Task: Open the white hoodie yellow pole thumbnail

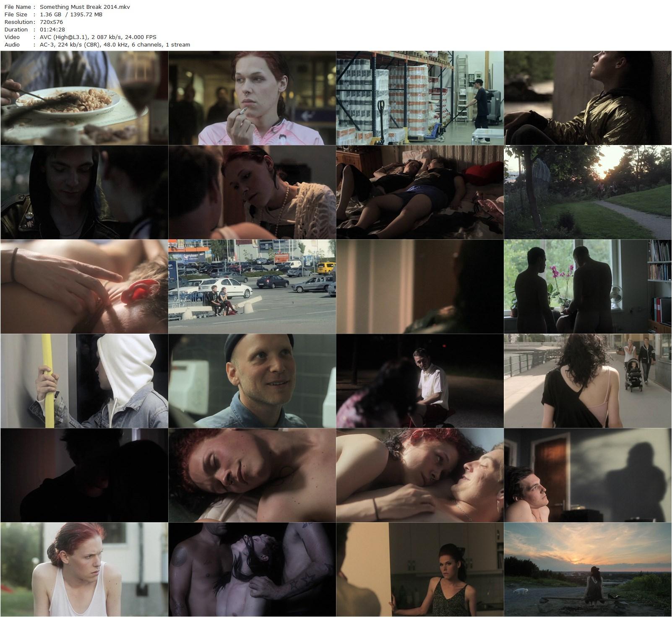Action: pos(84,381)
